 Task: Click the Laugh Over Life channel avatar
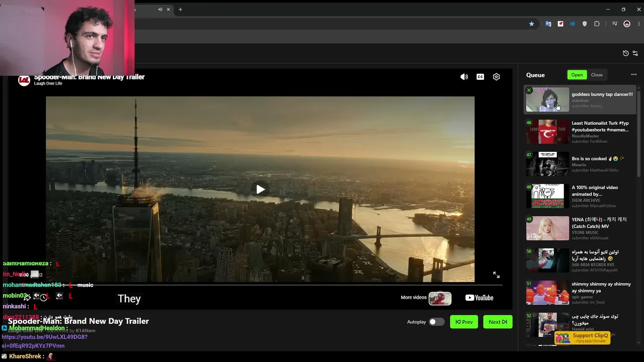(24, 80)
